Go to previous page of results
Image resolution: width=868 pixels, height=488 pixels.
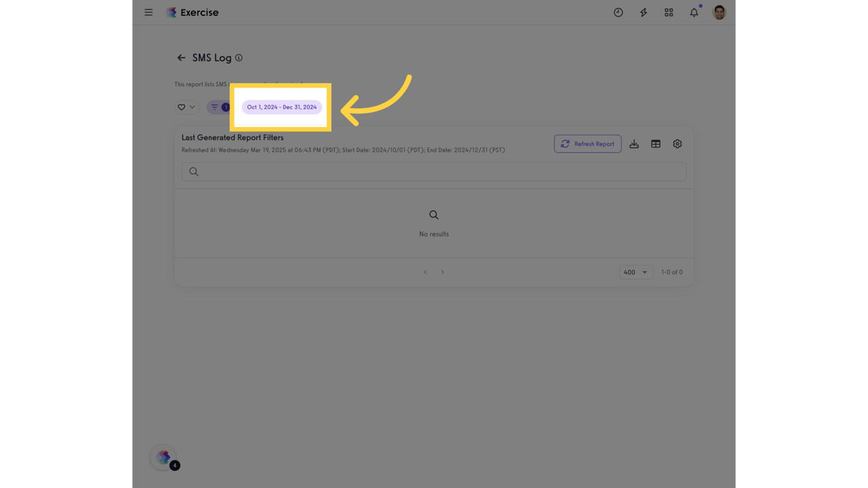[426, 273]
